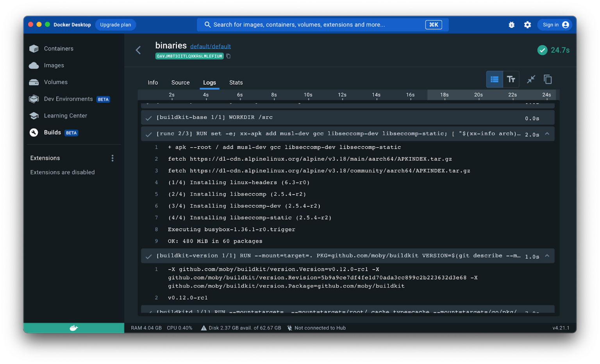This screenshot has height=364, width=600.
Task: Switch logs to plain text view (Tt)
Action: [511, 79]
